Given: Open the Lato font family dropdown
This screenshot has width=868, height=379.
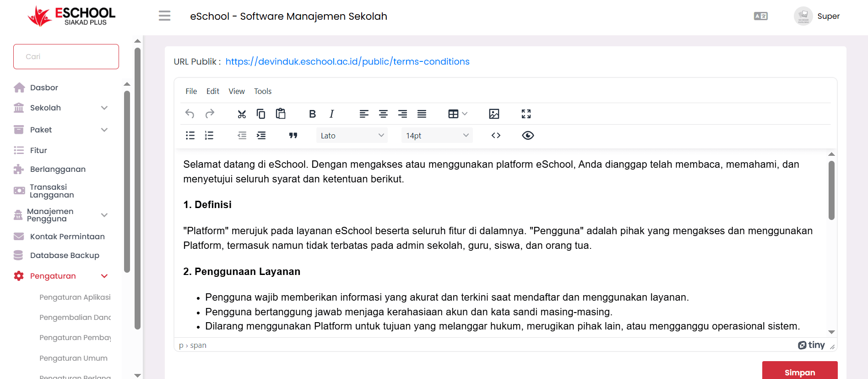Looking at the screenshot, I should coord(352,135).
